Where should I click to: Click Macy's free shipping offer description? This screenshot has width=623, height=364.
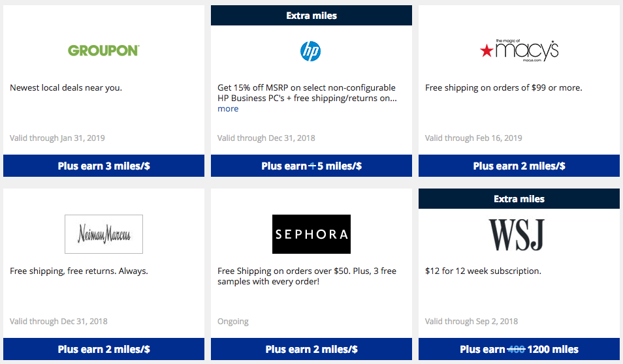[503, 87]
